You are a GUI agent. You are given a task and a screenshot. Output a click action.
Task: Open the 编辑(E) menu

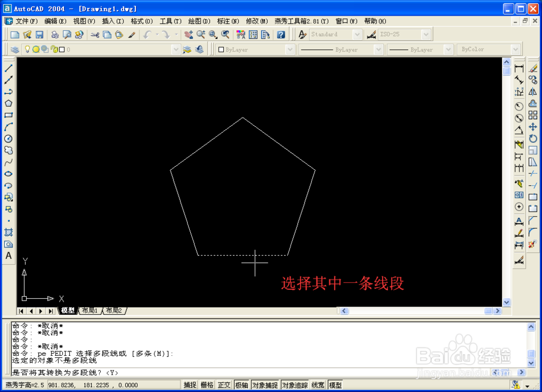(55, 21)
